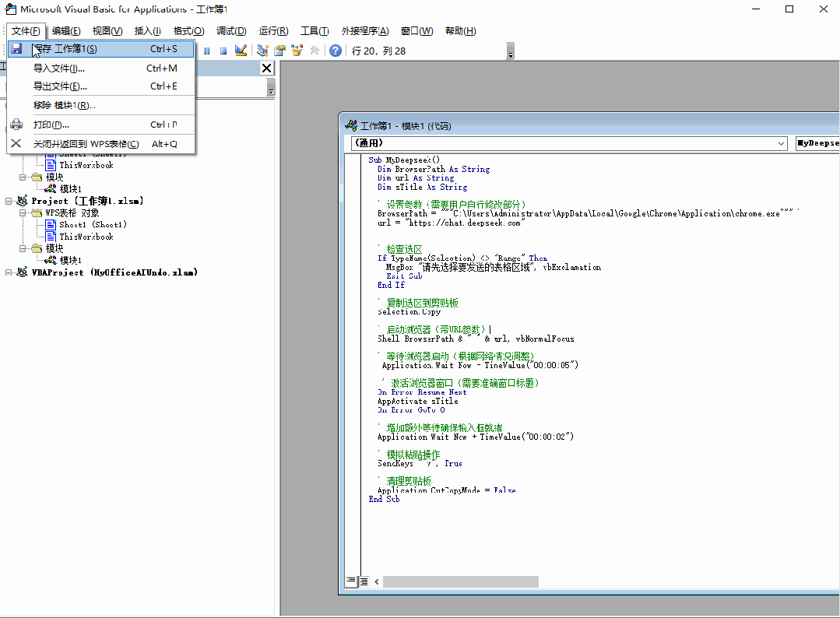Click the code line Sub MyDeepseek()

404,160
